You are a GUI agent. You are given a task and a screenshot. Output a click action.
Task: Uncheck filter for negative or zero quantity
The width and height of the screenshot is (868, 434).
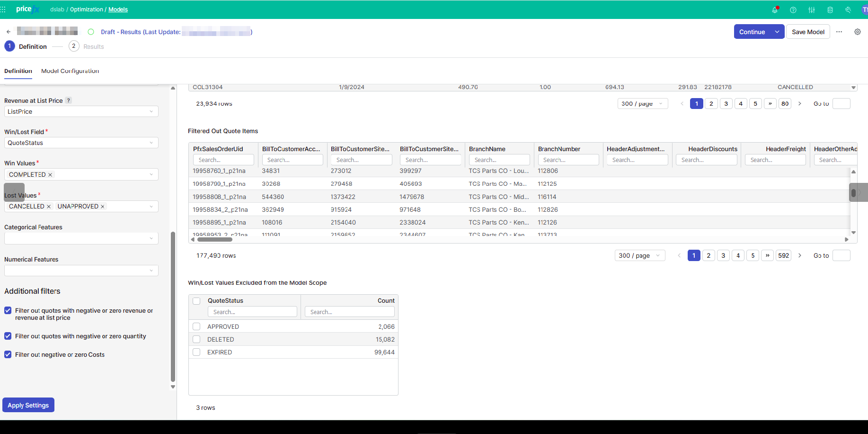click(8, 336)
